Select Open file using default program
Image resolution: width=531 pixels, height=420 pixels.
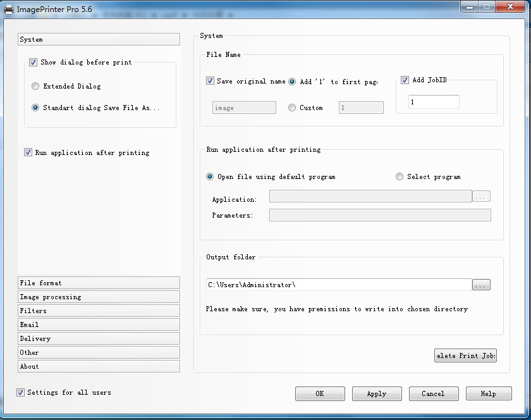click(x=210, y=176)
